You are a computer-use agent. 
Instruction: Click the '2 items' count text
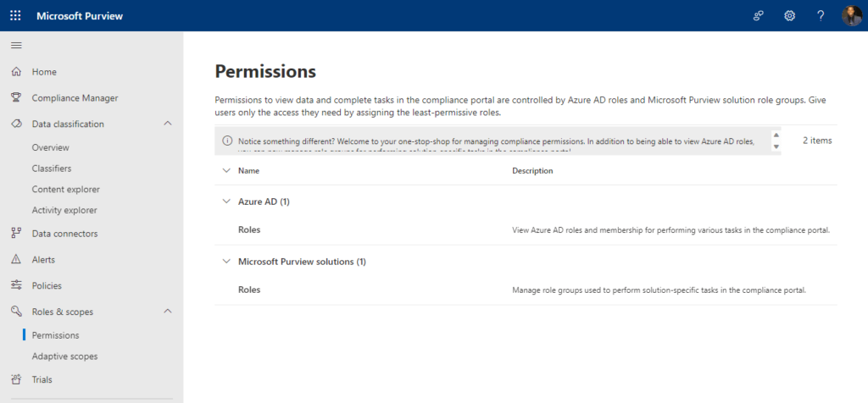click(817, 141)
